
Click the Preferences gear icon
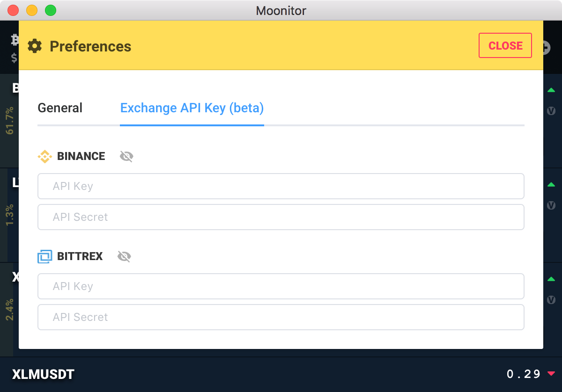point(35,46)
